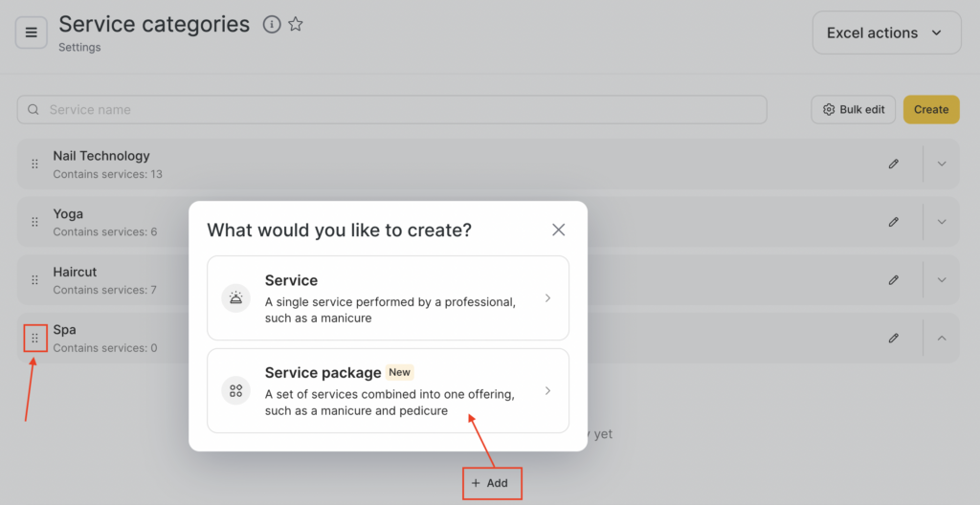Choose the Service option in dialog
980x505 pixels.
(x=388, y=298)
